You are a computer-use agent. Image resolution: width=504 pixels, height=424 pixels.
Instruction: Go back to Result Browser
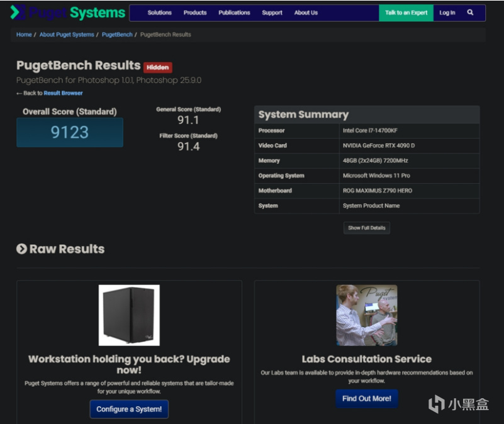click(x=63, y=93)
